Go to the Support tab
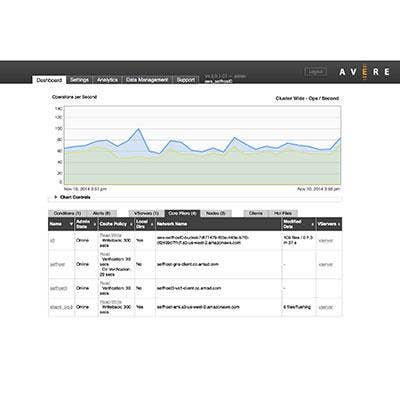Screen dimensions: 400x400 (186, 80)
